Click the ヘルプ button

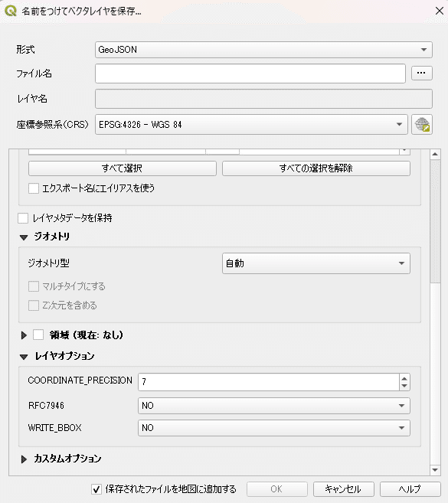coord(410,489)
